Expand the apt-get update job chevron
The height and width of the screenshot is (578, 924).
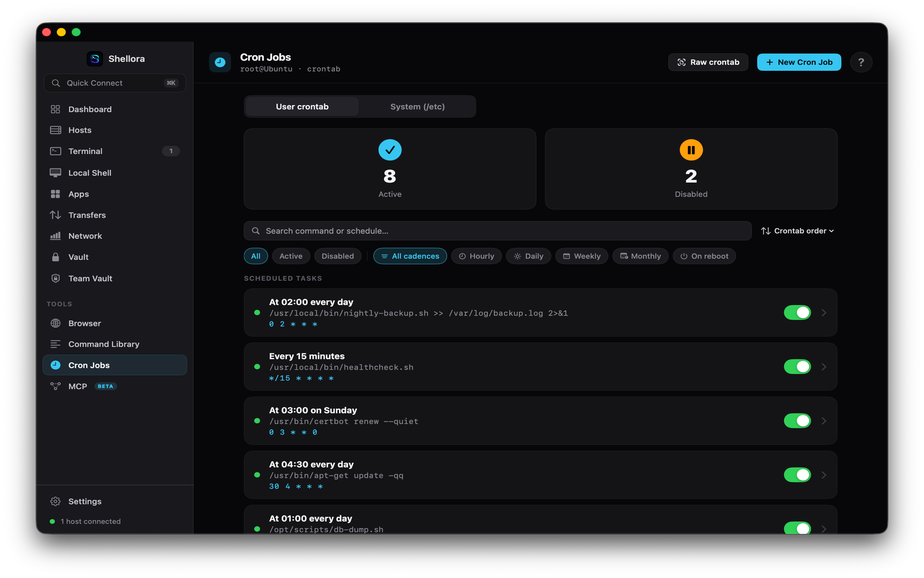(824, 475)
